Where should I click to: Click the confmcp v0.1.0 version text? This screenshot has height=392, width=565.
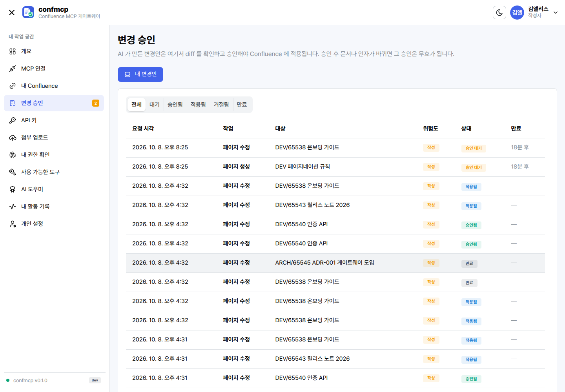[30, 381]
